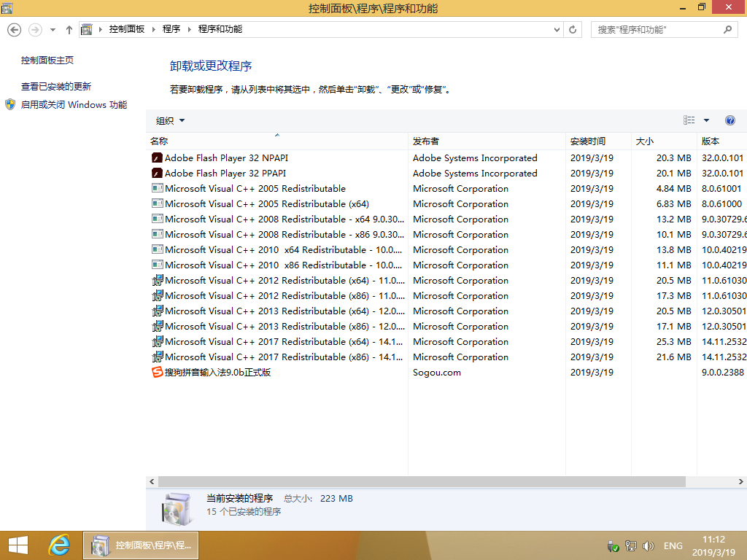Open 控制面板主页 link
This screenshot has width=747, height=560.
[x=47, y=61]
